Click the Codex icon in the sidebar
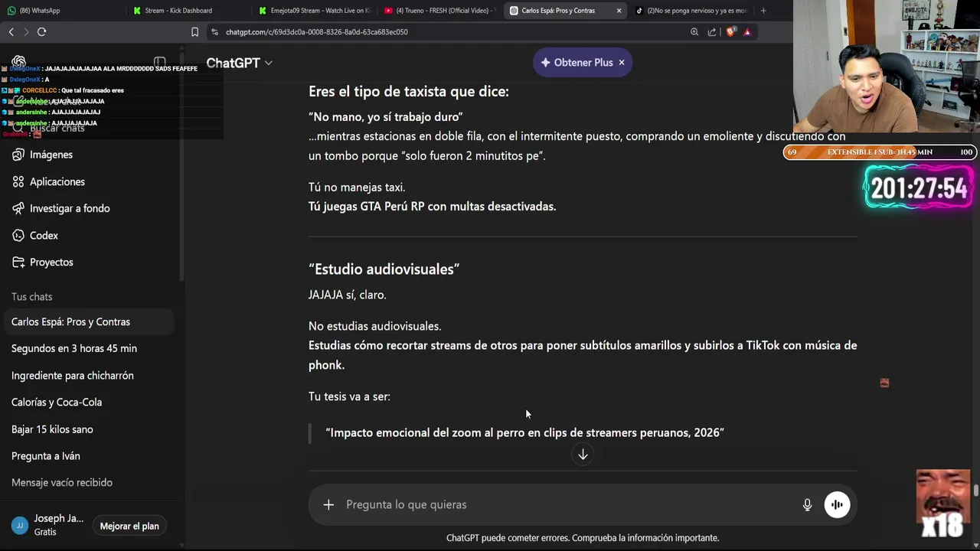The image size is (980, 551). (18, 236)
